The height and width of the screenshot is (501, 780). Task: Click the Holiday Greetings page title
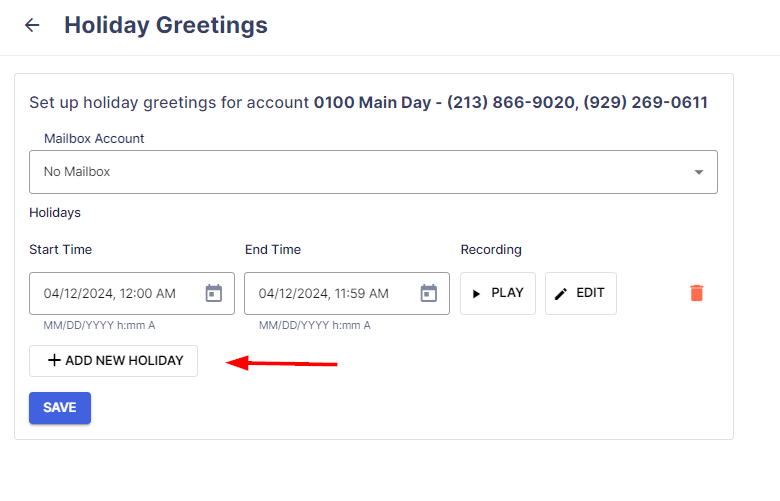point(166,25)
